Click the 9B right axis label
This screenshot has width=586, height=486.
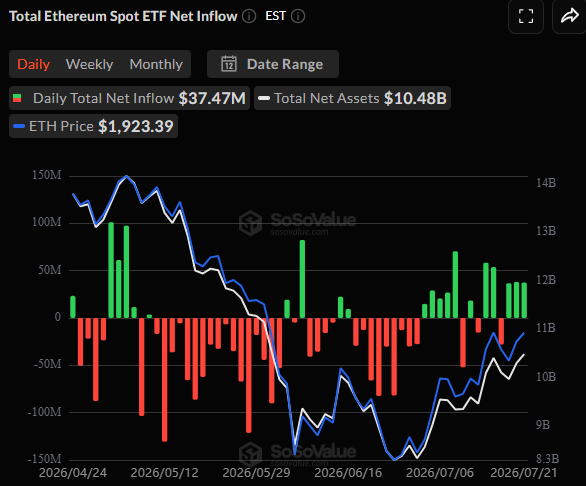point(543,425)
